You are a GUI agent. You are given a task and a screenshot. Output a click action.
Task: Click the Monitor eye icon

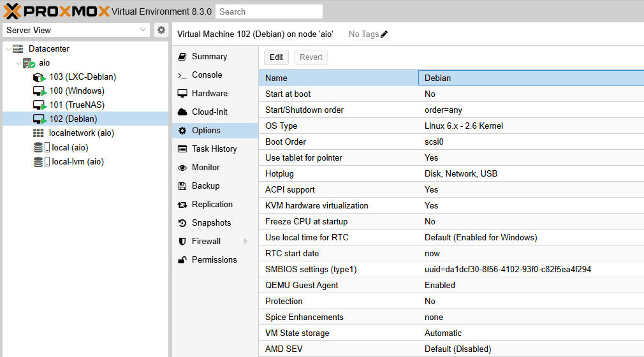click(182, 167)
